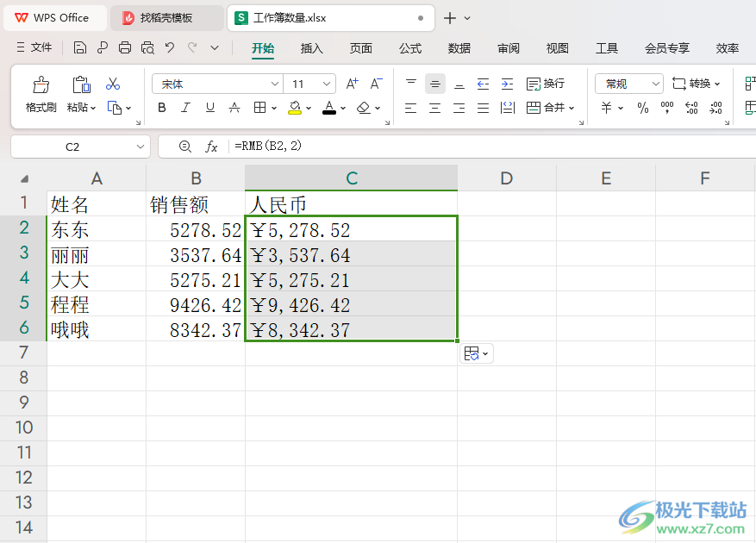The height and width of the screenshot is (543, 756).
Task: Center text horizontally
Action: click(434, 108)
